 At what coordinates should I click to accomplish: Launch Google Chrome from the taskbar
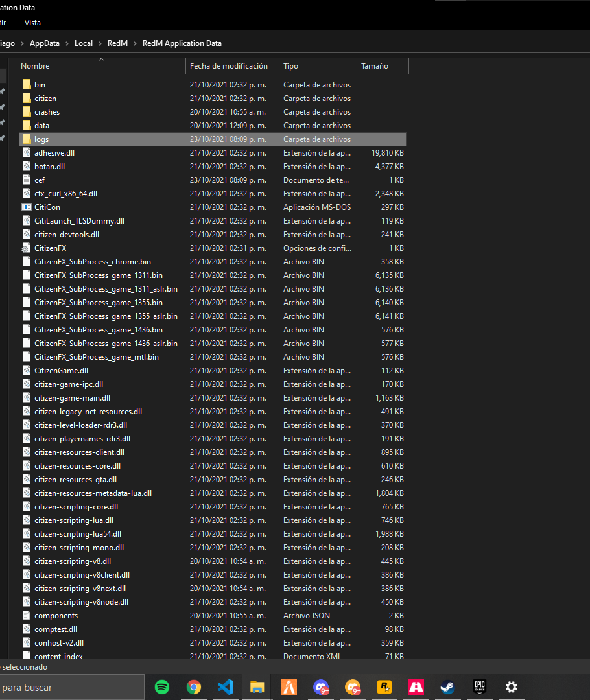tap(193, 687)
